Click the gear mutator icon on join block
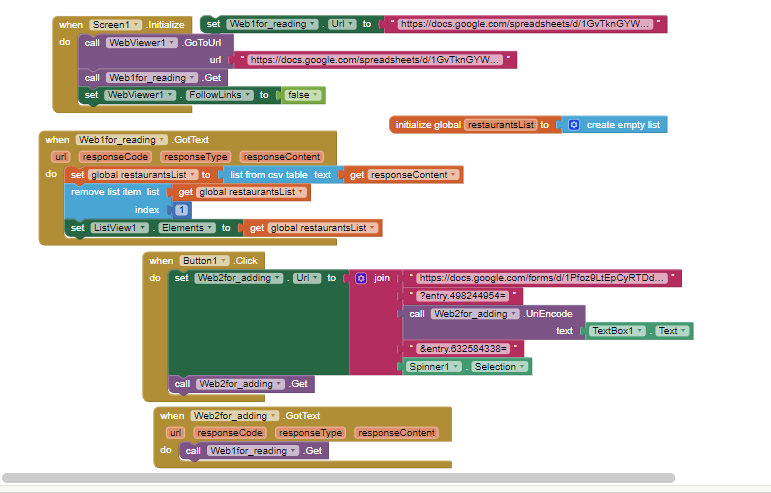This screenshot has width=771, height=493. tap(361, 278)
